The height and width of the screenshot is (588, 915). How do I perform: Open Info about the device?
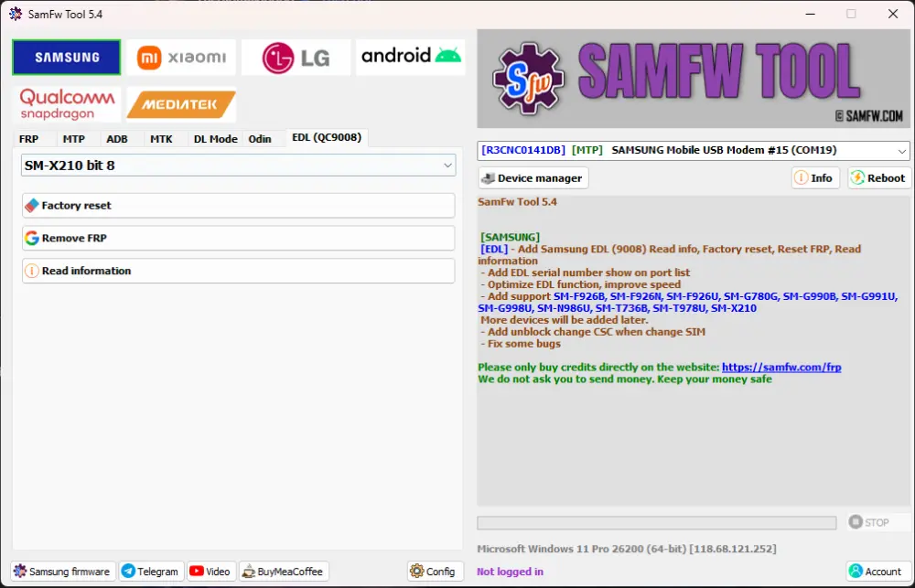click(x=814, y=178)
